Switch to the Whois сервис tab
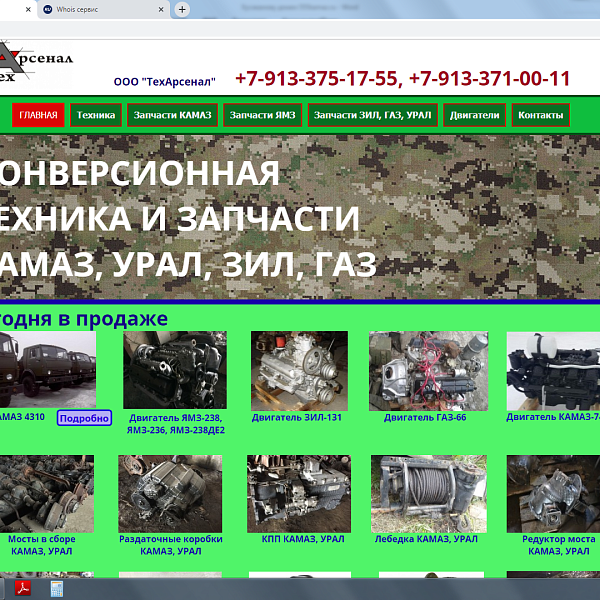 tap(103, 10)
